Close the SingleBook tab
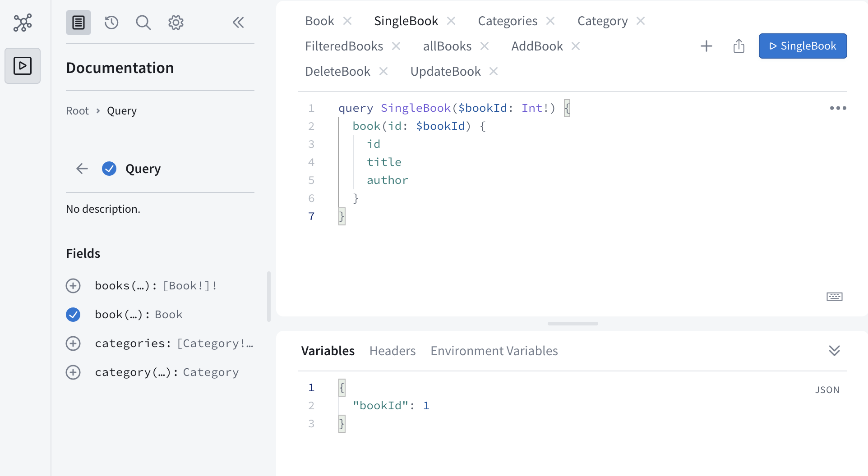The width and height of the screenshot is (868, 476). tap(451, 21)
